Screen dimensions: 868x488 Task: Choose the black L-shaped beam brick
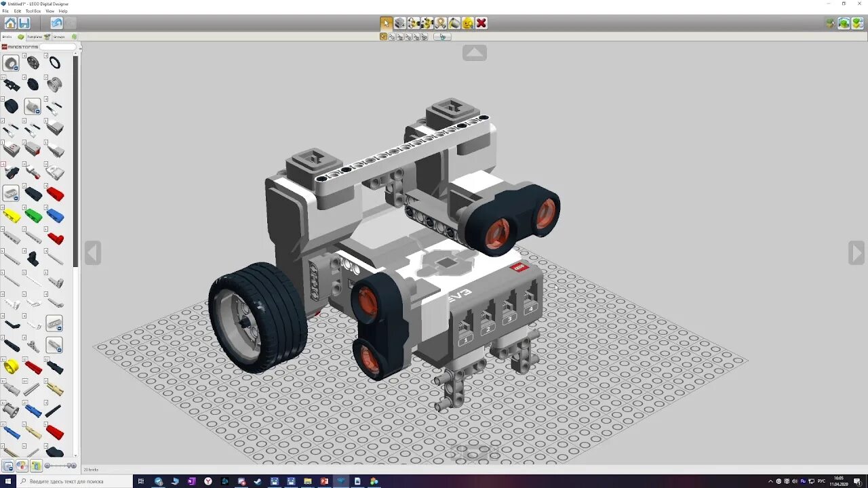(x=33, y=258)
